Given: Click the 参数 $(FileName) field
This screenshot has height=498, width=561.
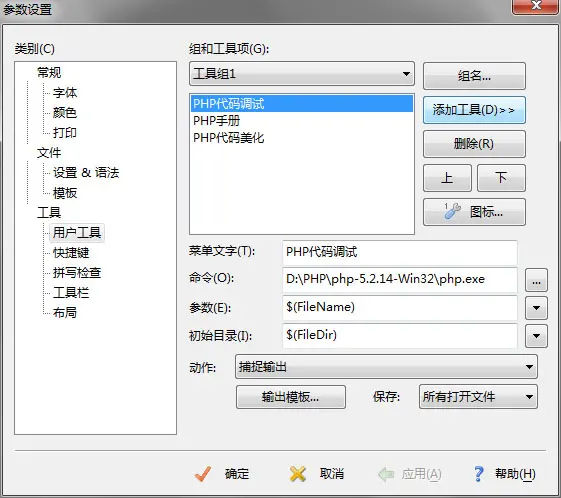Looking at the screenshot, I should click(400, 307).
